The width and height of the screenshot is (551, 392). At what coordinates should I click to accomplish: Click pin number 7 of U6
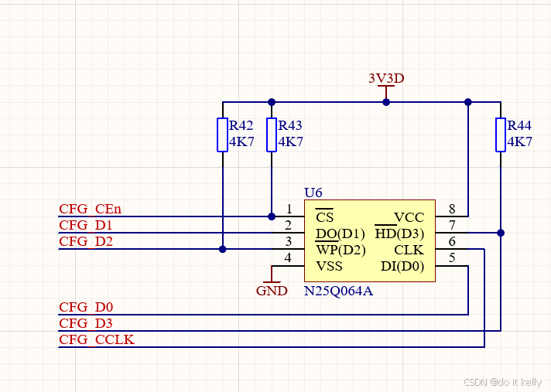[452, 225]
